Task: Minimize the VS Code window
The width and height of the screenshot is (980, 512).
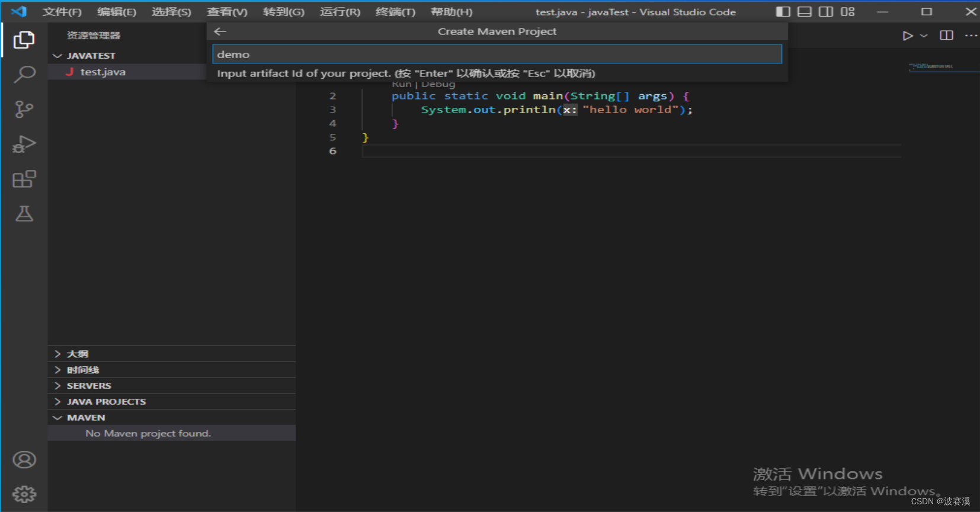Action: tap(883, 11)
